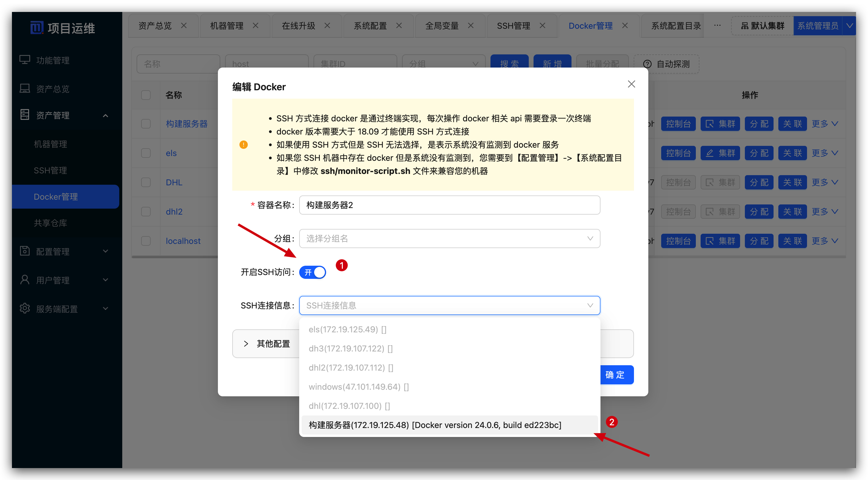Click the 确定 confirm button

(617, 374)
